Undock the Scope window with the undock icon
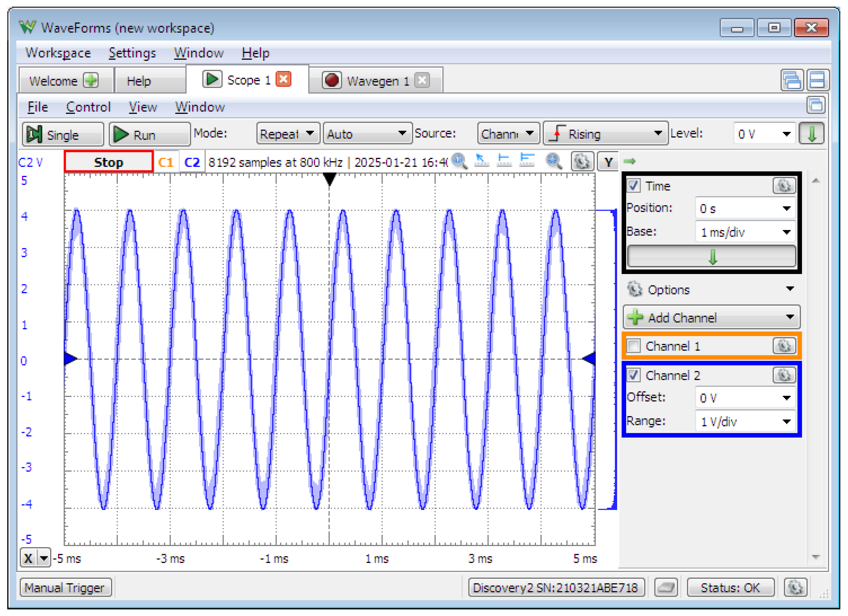This screenshot has height=616, width=848. tap(816, 105)
